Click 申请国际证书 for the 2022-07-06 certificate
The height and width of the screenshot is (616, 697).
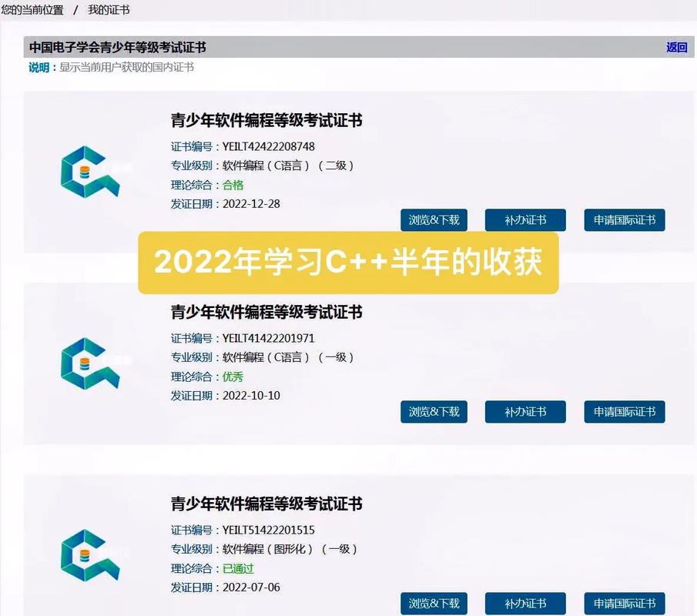[625, 603]
